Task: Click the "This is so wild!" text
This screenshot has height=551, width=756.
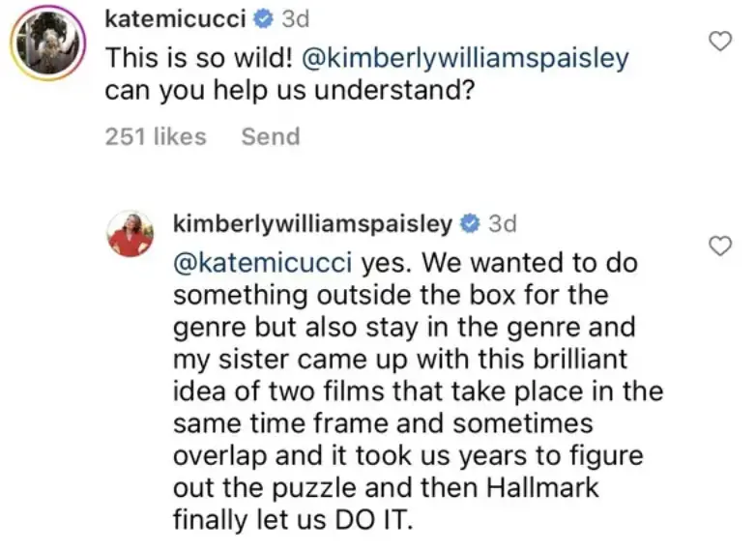Action: pos(198,58)
